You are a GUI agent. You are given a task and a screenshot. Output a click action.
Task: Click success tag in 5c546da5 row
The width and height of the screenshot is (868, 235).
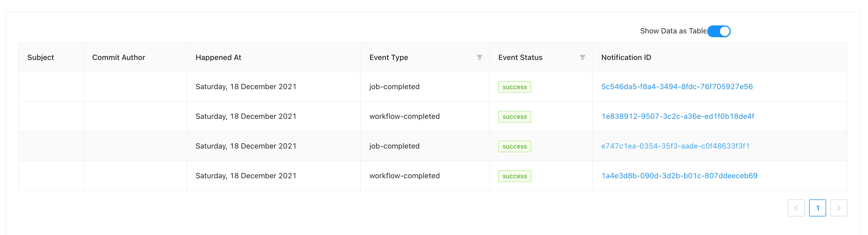click(515, 87)
